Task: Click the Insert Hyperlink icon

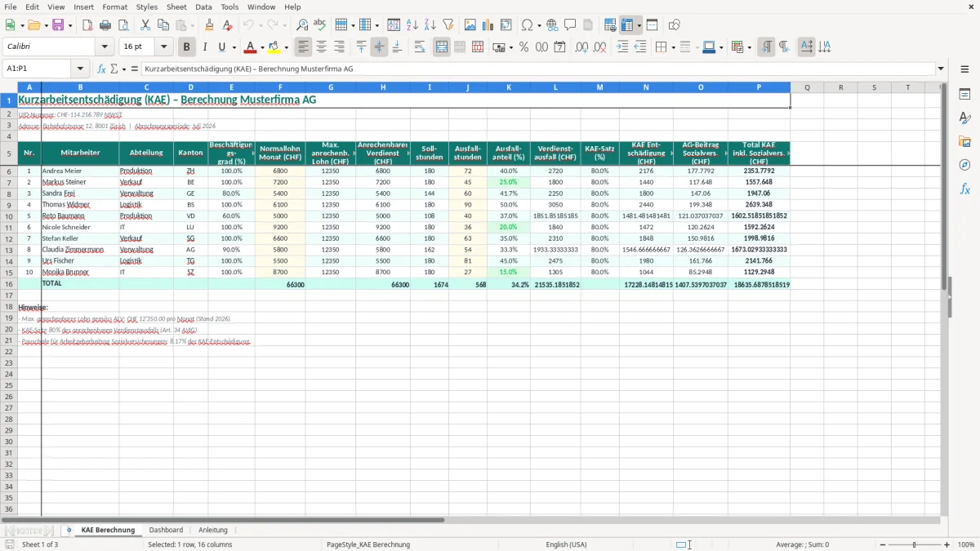Action: 552,25
